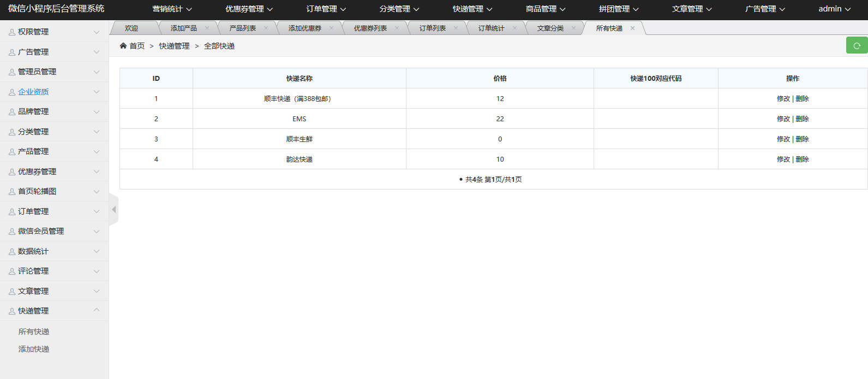Click 删除 for 韵达快递 row
Viewport: 868px width, 379px height.
pyautogui.click(x=802, y=159)
